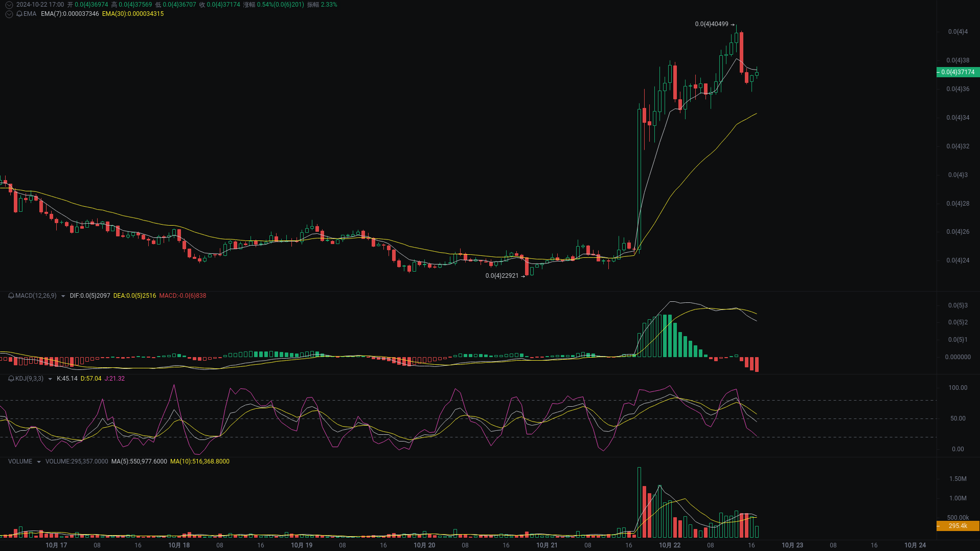
Task: Click the MACD(12,26,9) indicator title
Action: click(35, 296)
